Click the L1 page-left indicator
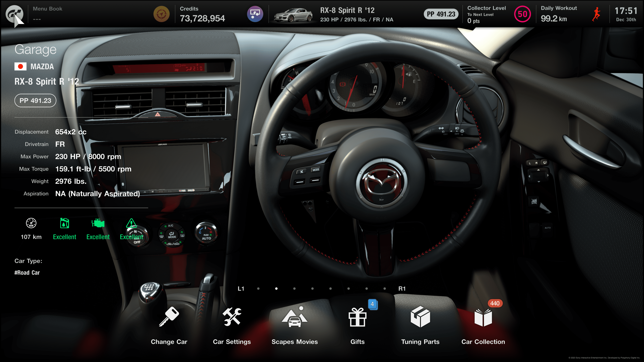The image size is (644, 362). point(241,289)
